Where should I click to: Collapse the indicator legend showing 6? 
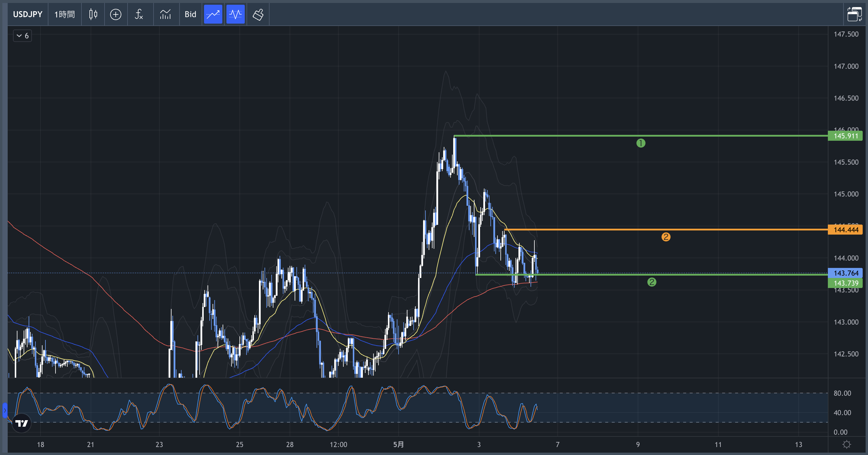click(22, 36)
